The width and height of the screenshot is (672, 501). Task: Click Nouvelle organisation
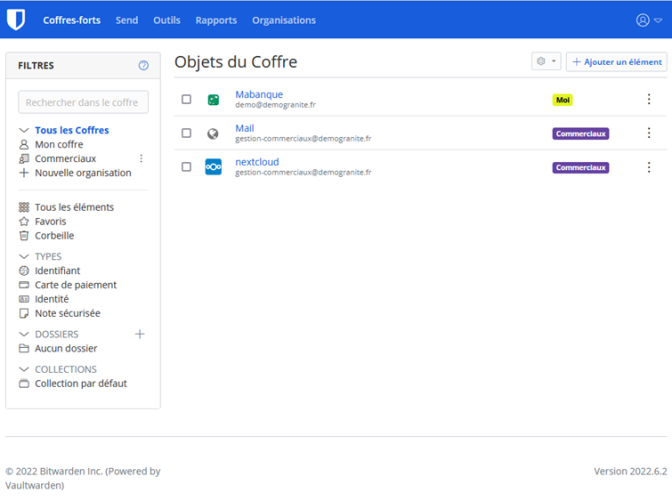tap(83, 173)
